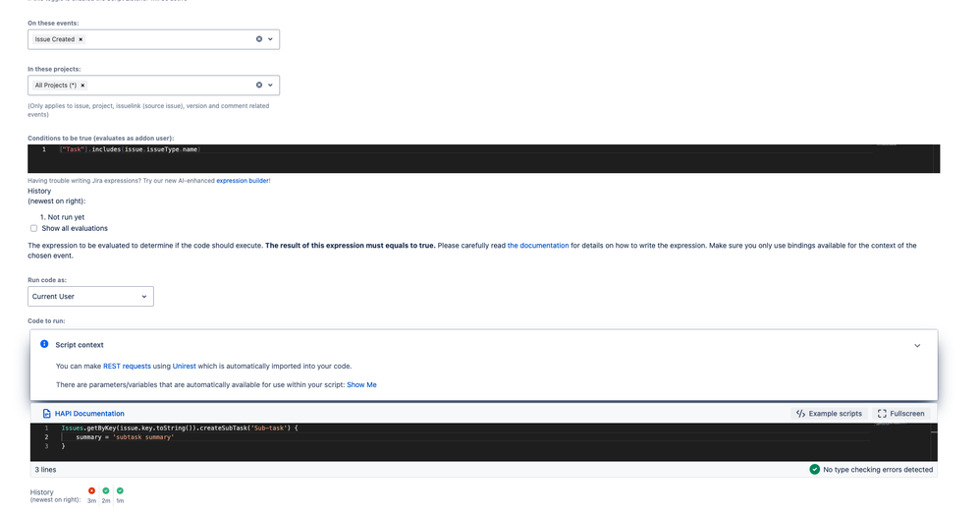This screenshot has height=514, width=980.
Task: Click the All Projects (*) tag label
Action: point(56,86)
